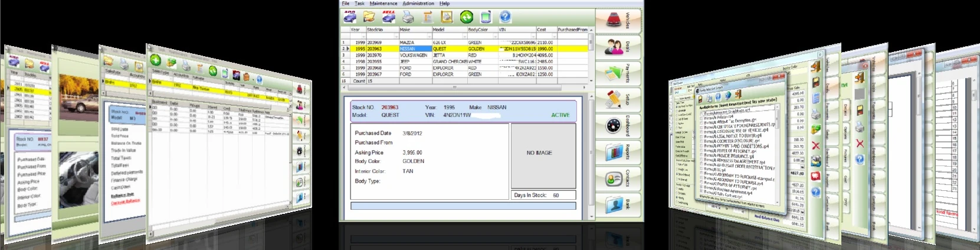Image resolution: width=980 pixels, height=250 pixels.
Task: Open the Year column filter dropdown
Action: pos(363,36)
